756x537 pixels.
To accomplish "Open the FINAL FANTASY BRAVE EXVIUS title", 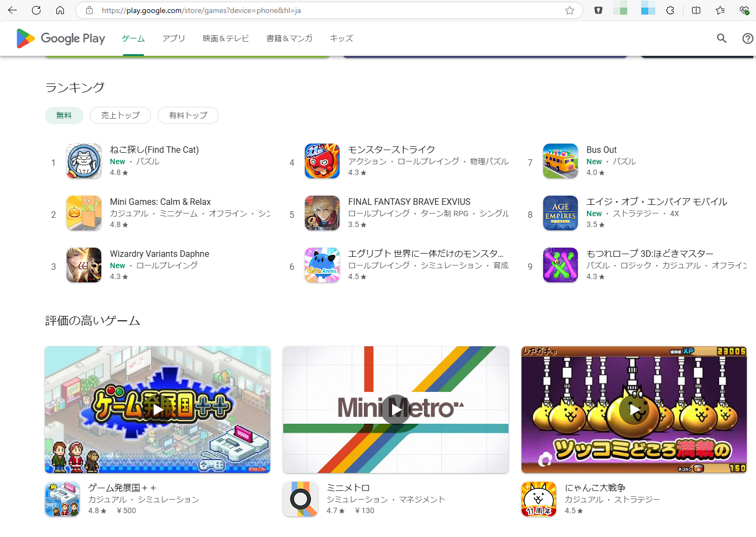I will (x=409, y=202).
